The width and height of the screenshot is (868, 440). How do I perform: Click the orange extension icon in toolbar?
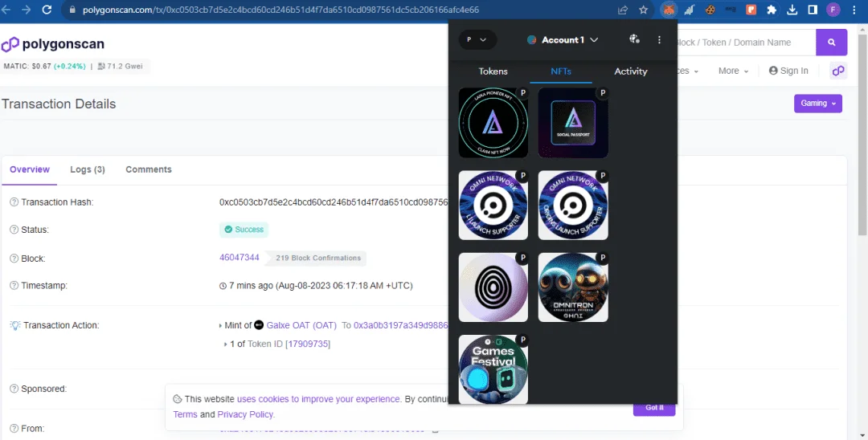pyautogui.click(x=751, y=10)
